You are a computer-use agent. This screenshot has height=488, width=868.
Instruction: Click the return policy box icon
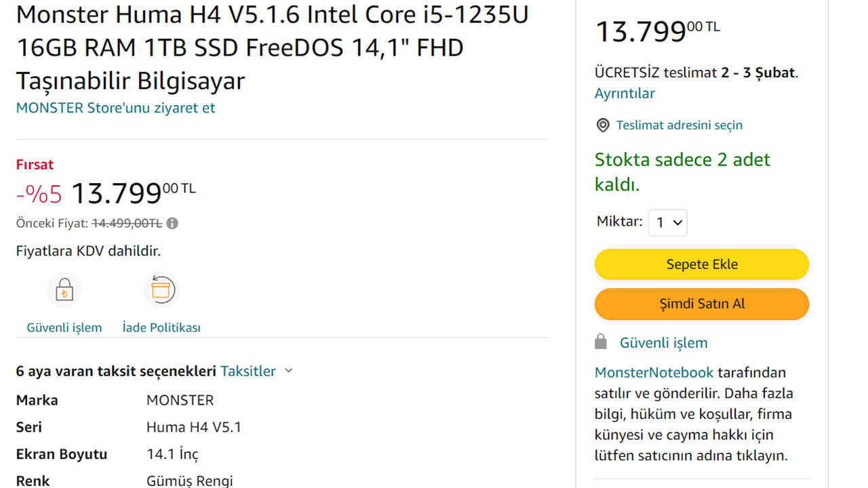pyautogui.click(x=161, y=290)
